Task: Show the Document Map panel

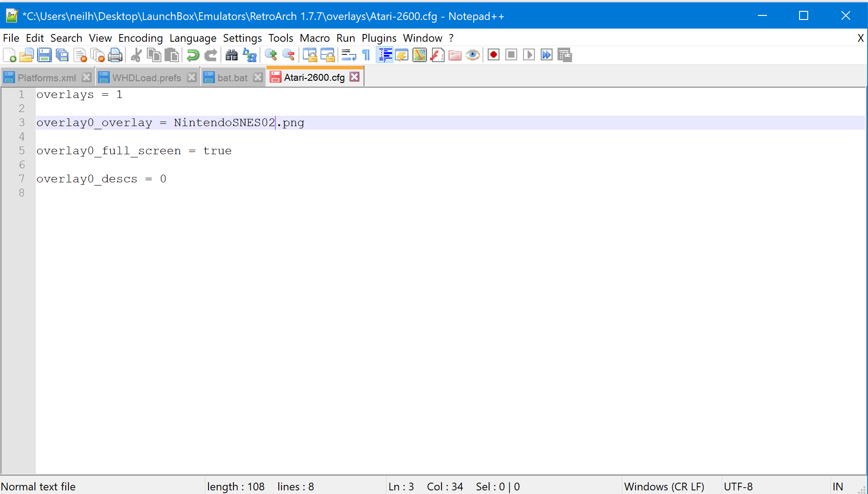Action: [420, 55]
